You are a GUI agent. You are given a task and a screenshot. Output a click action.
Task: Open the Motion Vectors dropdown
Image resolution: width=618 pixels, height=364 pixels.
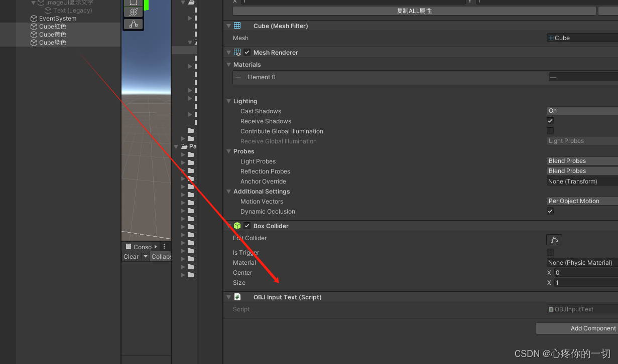[x=582, y=201]
